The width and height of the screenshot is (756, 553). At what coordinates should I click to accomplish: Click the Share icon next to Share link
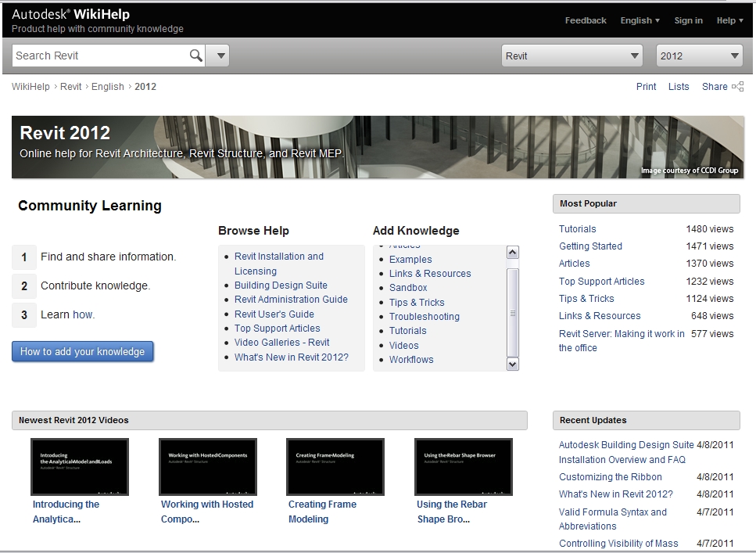click(x=736, y=86)
